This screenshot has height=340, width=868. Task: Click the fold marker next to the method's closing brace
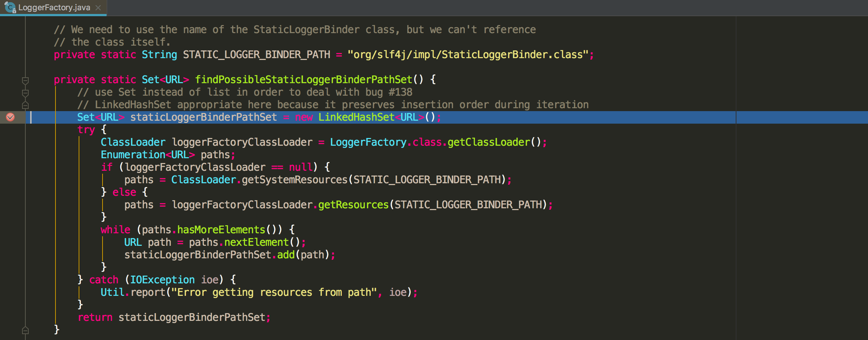[x=25, y=329]
